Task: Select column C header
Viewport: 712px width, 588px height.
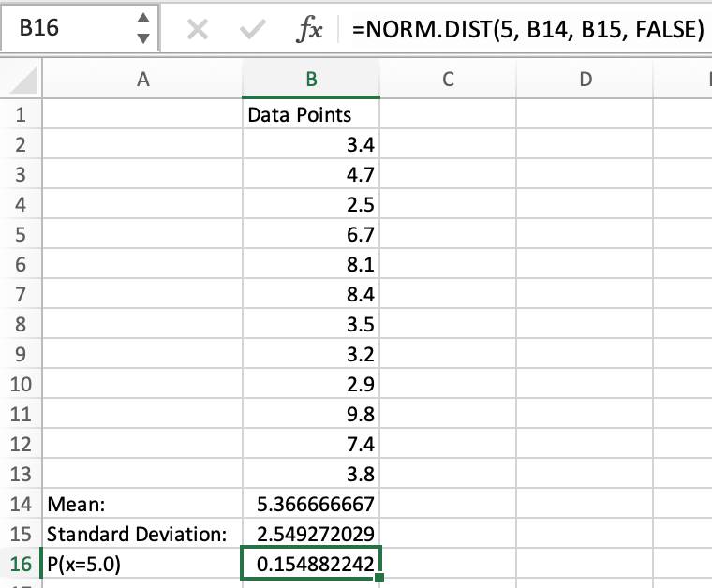Action: tap(448, 80)
